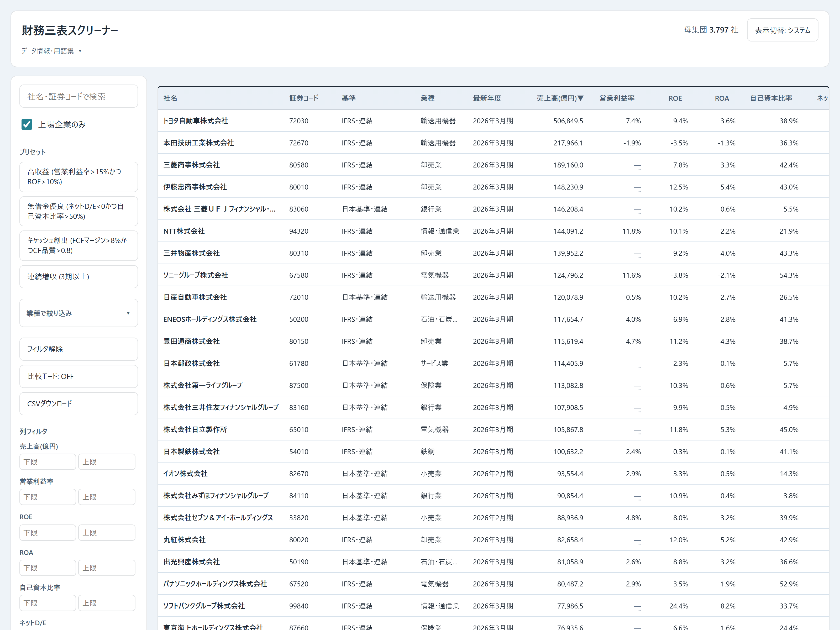
Task: Toggle 比較モード: OFF button
Action: tap(78, 376)
